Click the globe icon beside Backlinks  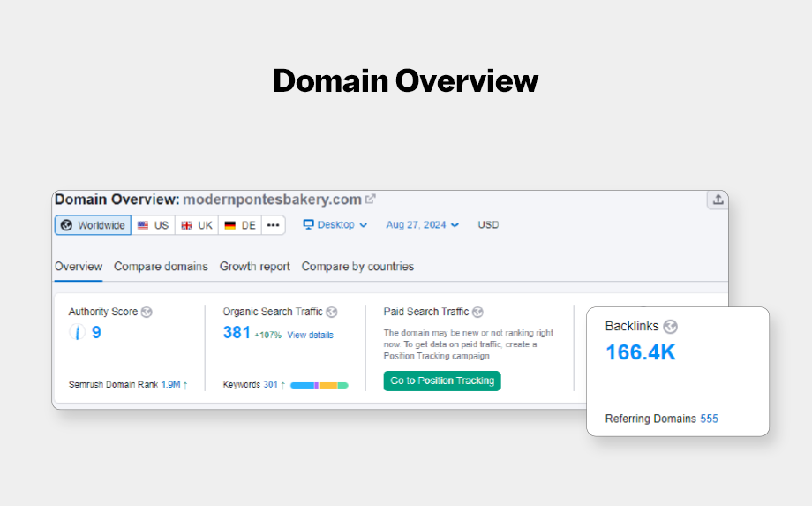pos(670,327)
